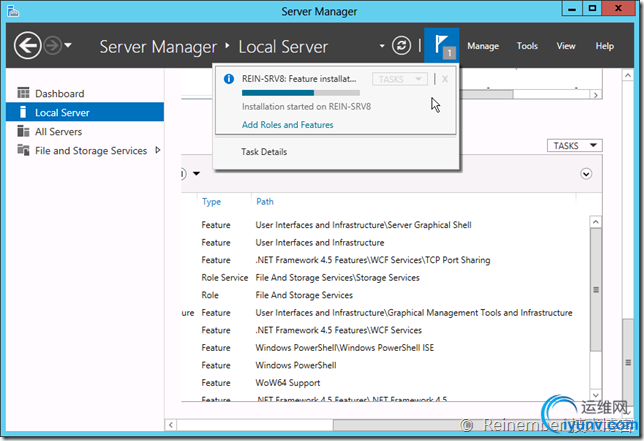The height and width of the screenshot is (441, 644).
Task: Open the Roles and Features TASKS dropdown
Action: [575, 146]
